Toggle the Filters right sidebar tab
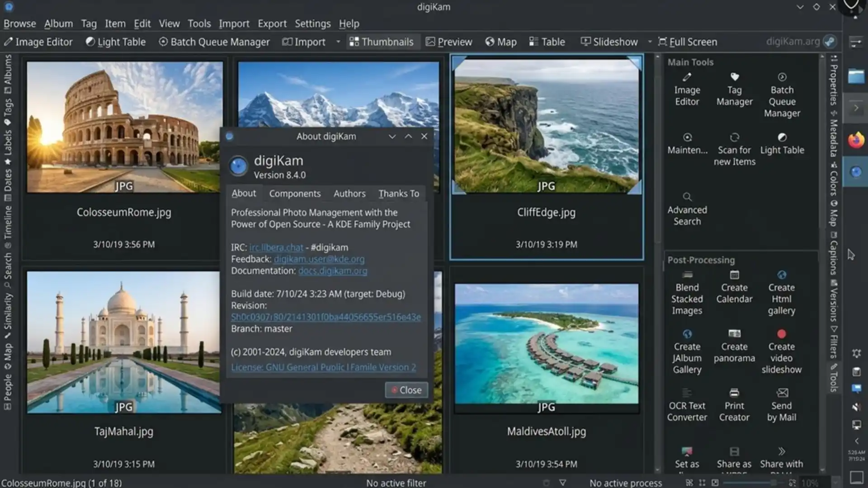 tap(834, 342)
